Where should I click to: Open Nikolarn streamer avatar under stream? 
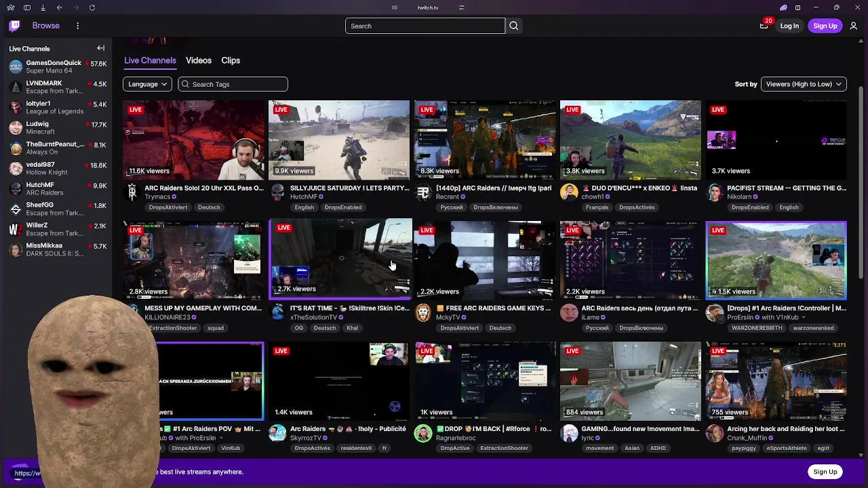tap(715, 192)
